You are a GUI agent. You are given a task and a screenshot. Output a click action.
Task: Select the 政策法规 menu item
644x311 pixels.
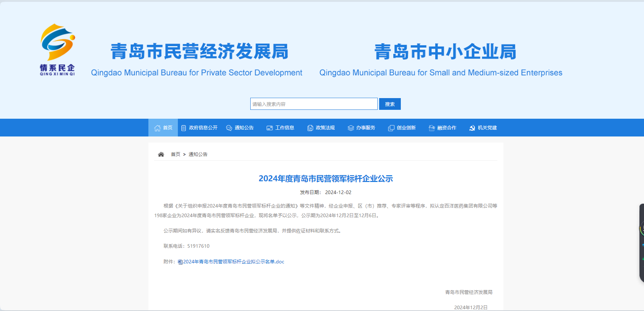325,128
